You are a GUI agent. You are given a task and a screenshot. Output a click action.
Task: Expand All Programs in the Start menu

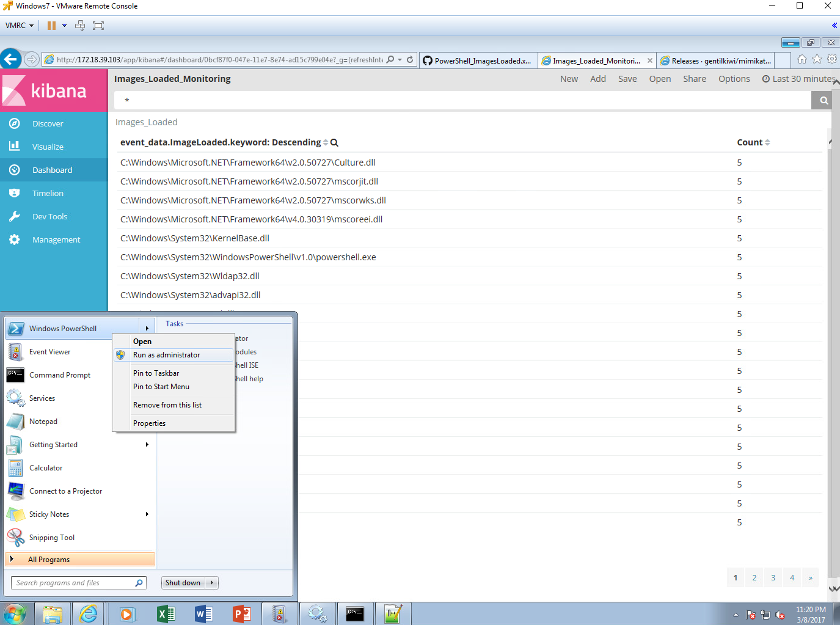pos(80,559)
